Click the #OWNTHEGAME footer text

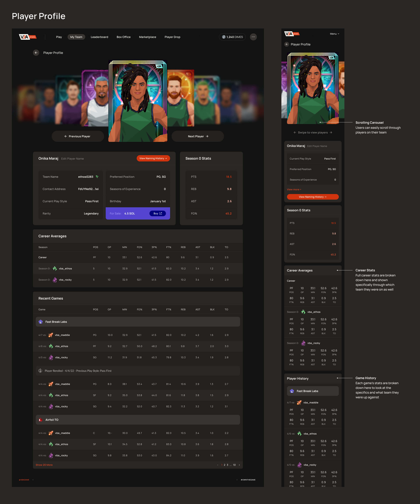coord(248,480)
